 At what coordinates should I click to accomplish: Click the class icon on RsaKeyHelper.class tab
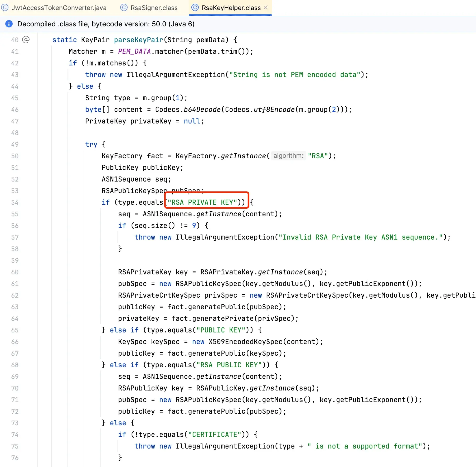(x=195, y=8)
